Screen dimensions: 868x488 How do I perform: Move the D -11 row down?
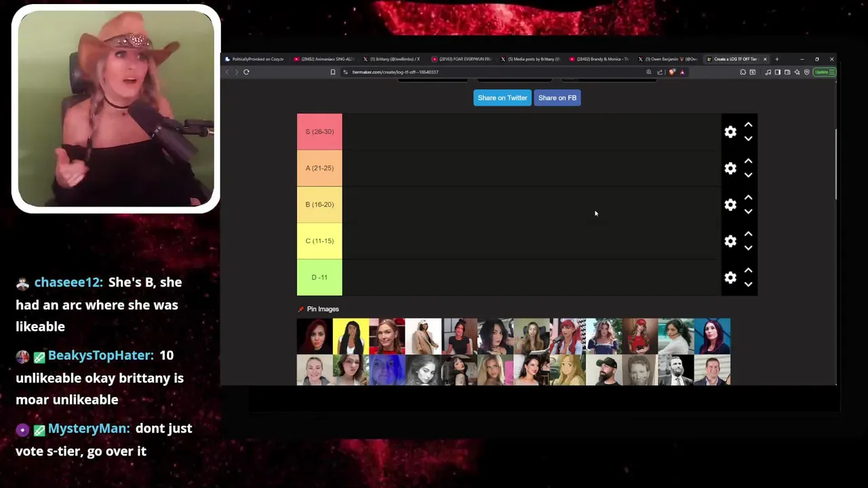(748, 285)
